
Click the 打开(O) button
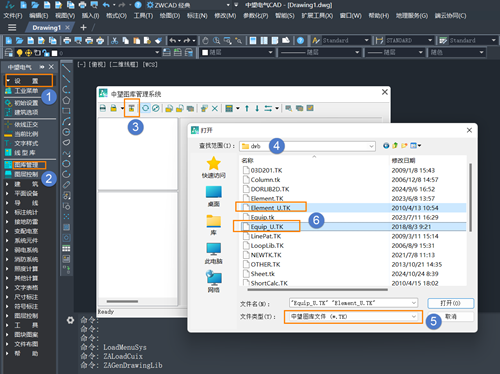(x=450, y=303)
